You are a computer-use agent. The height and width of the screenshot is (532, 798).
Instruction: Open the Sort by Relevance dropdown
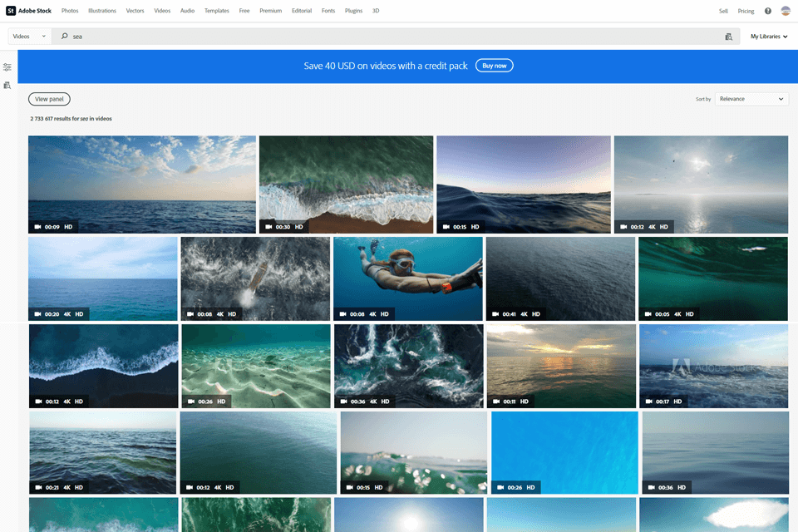click(x=751, y=99)
